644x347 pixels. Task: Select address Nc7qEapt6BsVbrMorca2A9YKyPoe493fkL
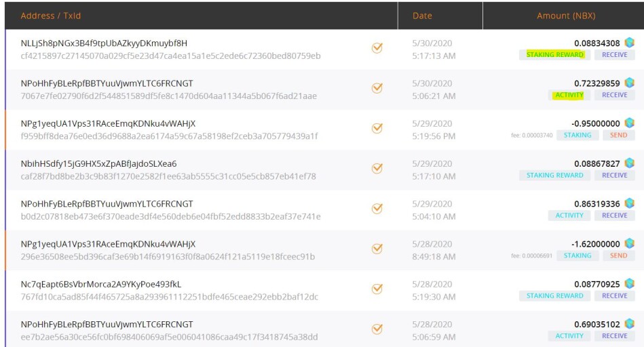pos(101,284)
